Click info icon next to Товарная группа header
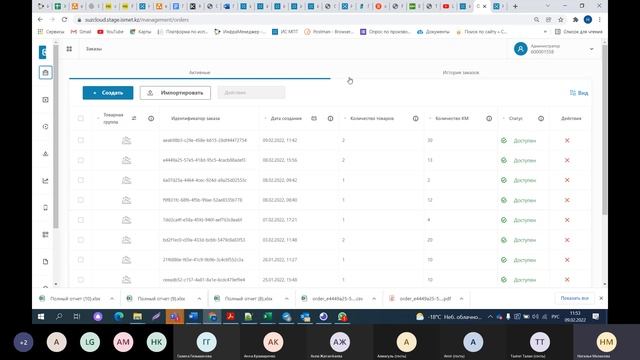The width and height of the screenshot is (640, 360). (x=151, y=118)
